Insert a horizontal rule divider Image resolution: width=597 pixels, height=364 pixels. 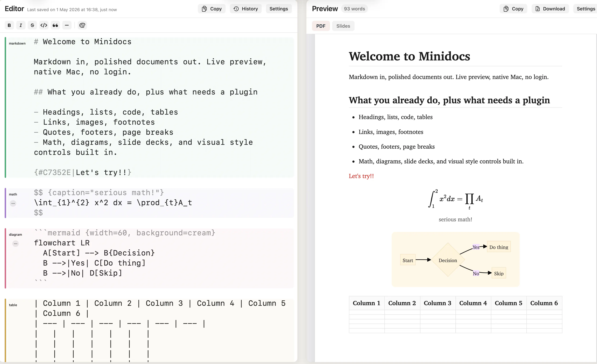pyautogui.click(x=67, y=25)
